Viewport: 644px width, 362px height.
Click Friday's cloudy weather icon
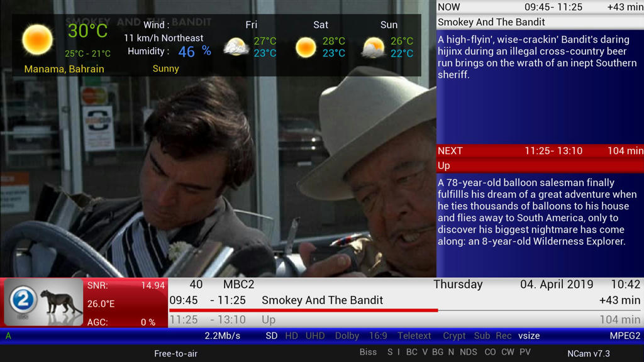[236, 47]
